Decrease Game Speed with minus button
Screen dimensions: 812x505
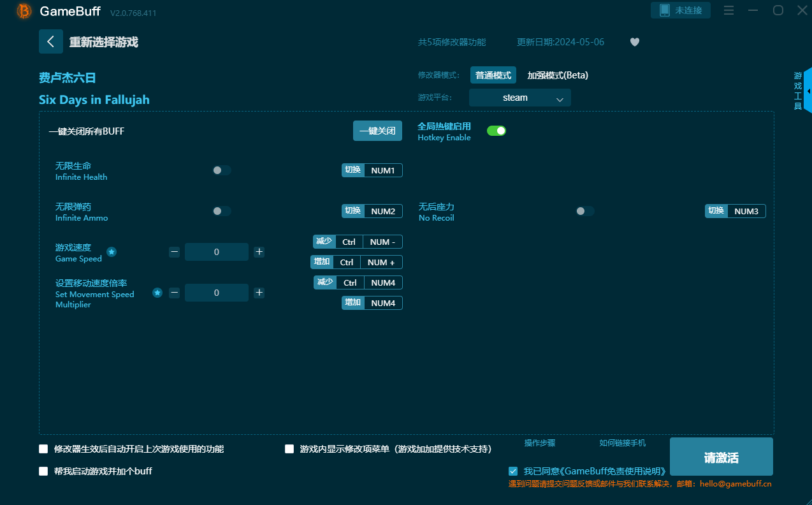coord(174,252)
